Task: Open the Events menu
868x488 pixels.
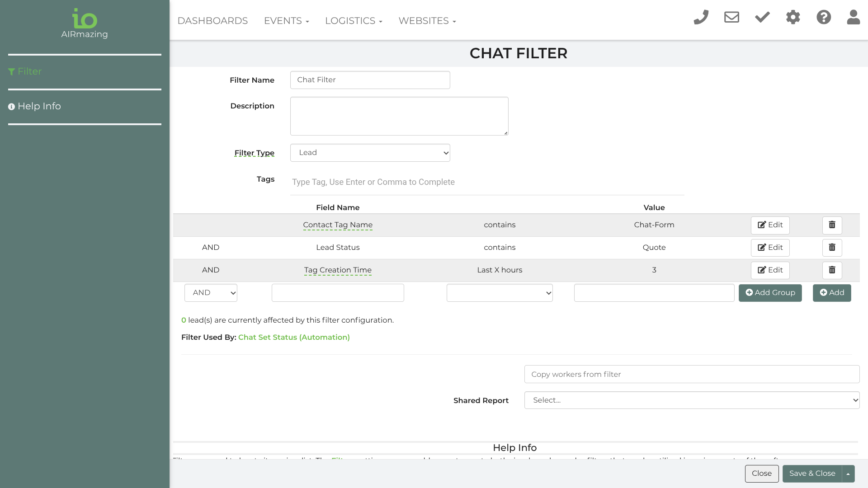Action: pyautogui.click(x=286, y=21)
